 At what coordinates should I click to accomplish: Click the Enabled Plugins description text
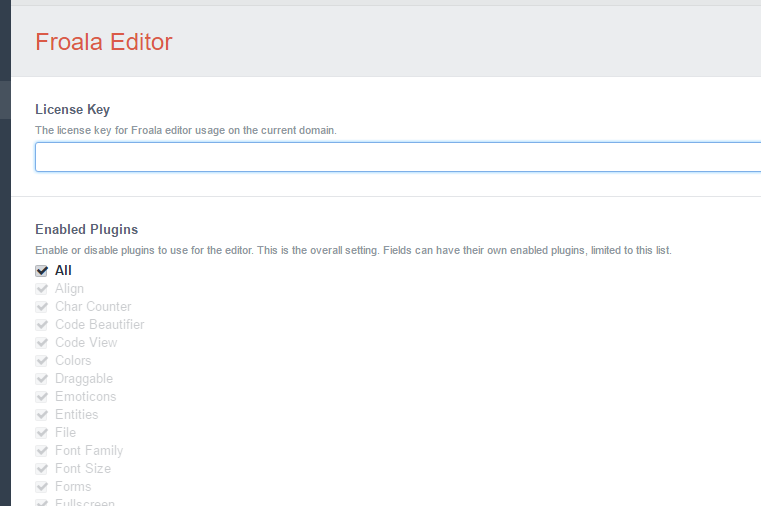tap(353, 251)
